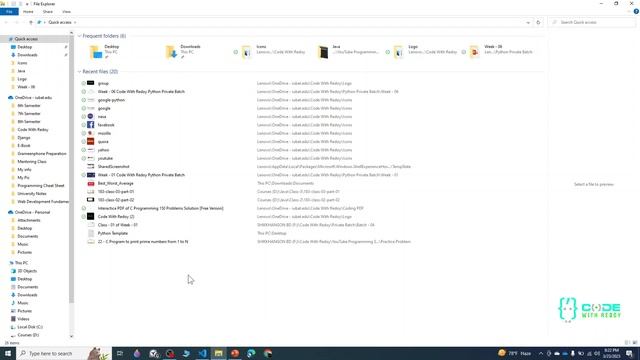640x360 pixels.
Task: Select Local Disk (C:) in sidebar
Action: [x=30, y=327]
